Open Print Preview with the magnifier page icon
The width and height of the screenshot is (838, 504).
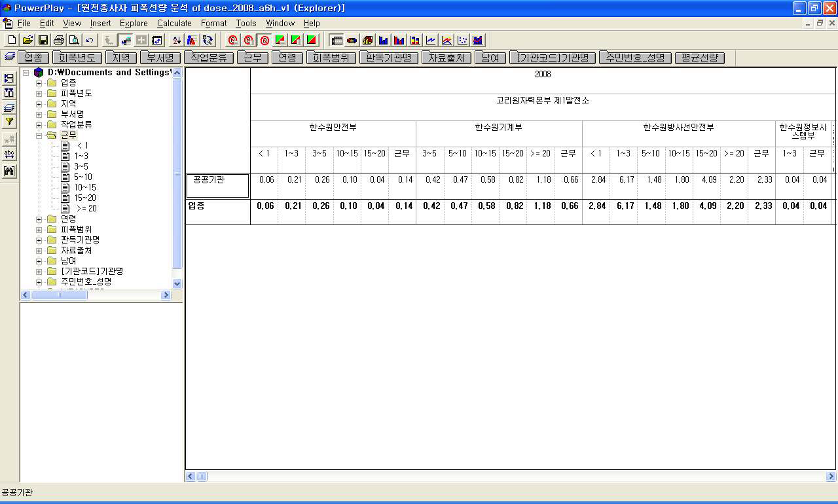coord(75,40)
